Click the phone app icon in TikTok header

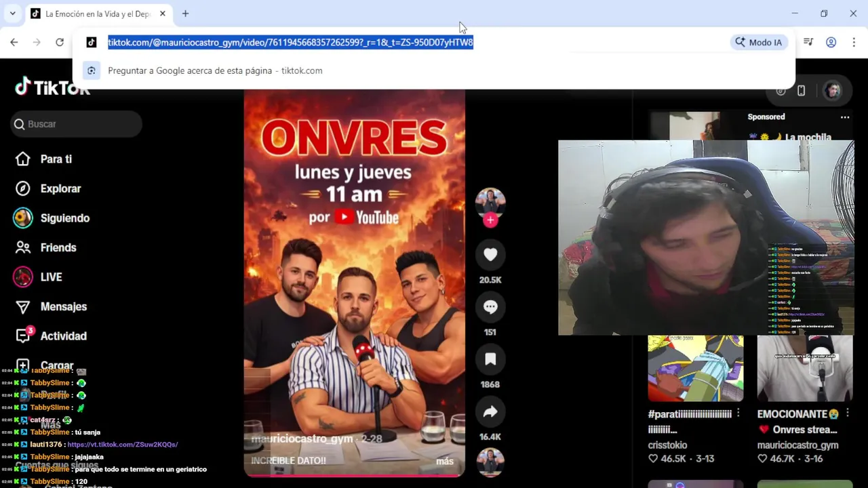(x=801, y=91)
